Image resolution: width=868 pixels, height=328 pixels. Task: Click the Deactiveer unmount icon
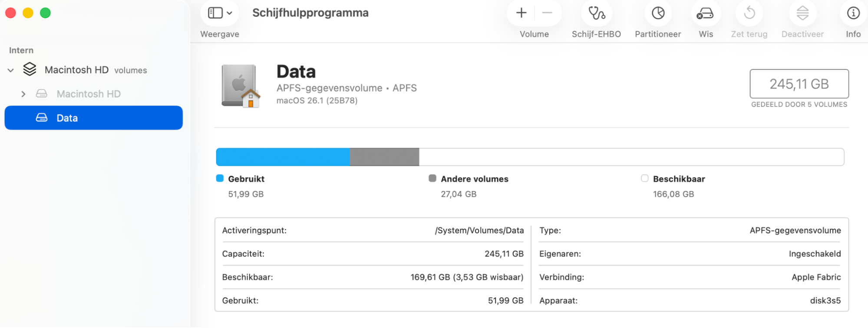point(802,13)
